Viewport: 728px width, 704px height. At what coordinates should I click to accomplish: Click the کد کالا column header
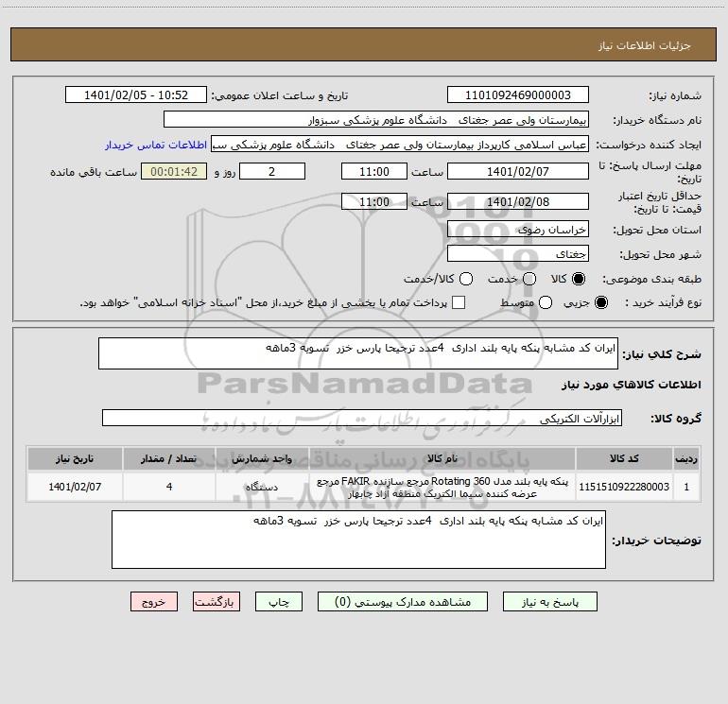(624, 458)
